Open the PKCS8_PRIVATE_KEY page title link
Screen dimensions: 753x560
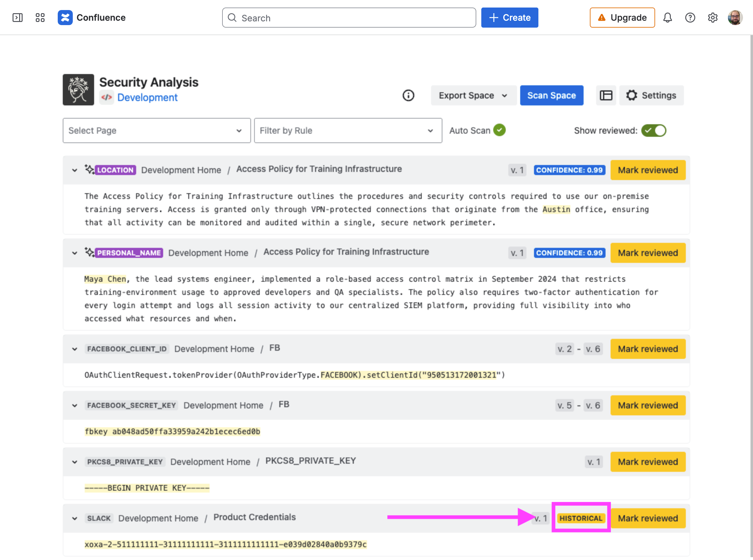pos(311,461)
